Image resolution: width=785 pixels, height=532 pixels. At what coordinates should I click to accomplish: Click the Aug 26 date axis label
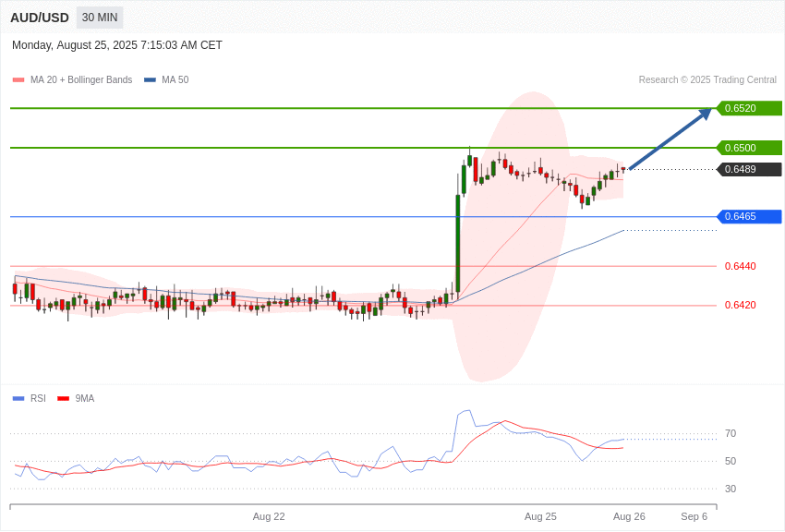[x=629, y=516]
